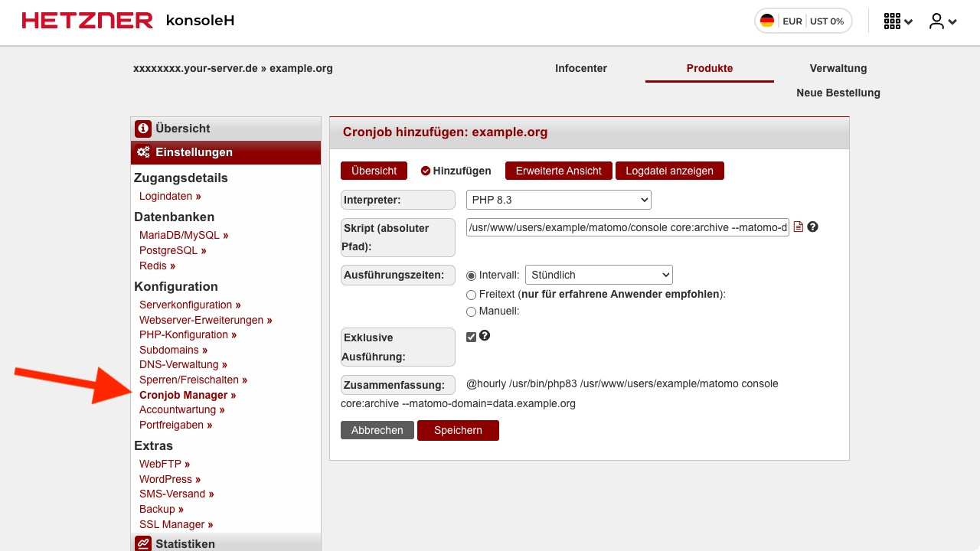
Task: Click the file browser icon next to script path
Action: click(x=799, y=227)
